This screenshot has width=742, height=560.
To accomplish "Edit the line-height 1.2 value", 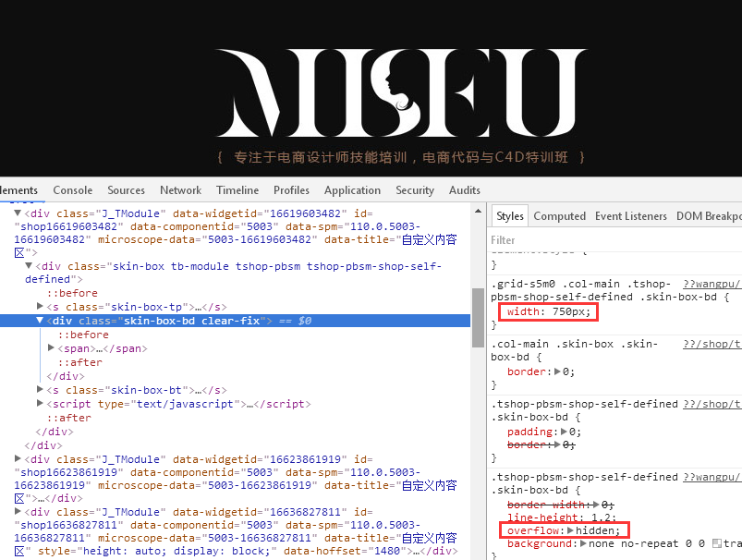I will click(x=600, y=517).
